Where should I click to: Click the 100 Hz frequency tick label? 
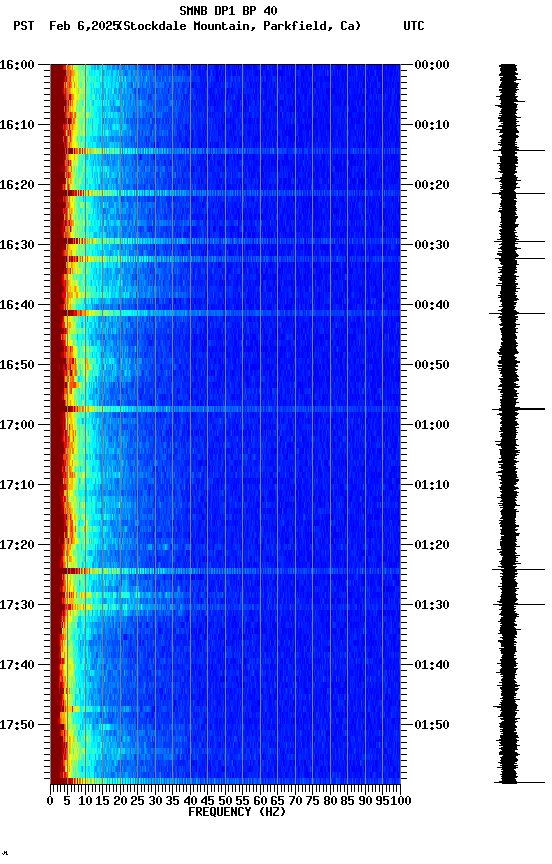coord(402,801)
